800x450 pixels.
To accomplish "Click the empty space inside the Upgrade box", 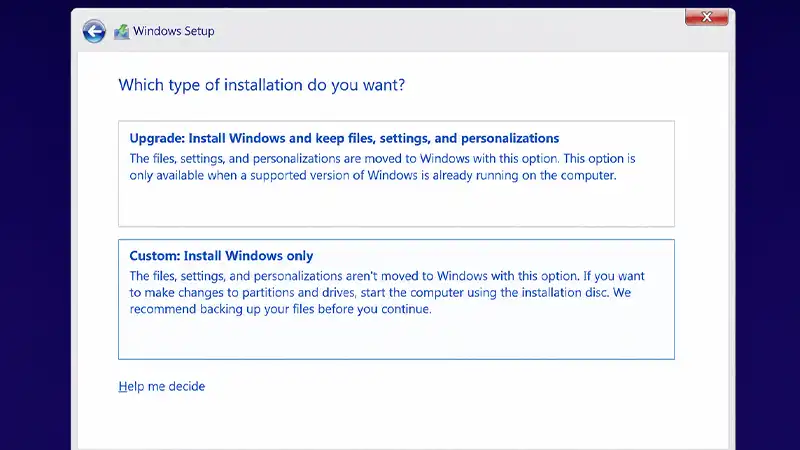I will [x=396, y=206].
